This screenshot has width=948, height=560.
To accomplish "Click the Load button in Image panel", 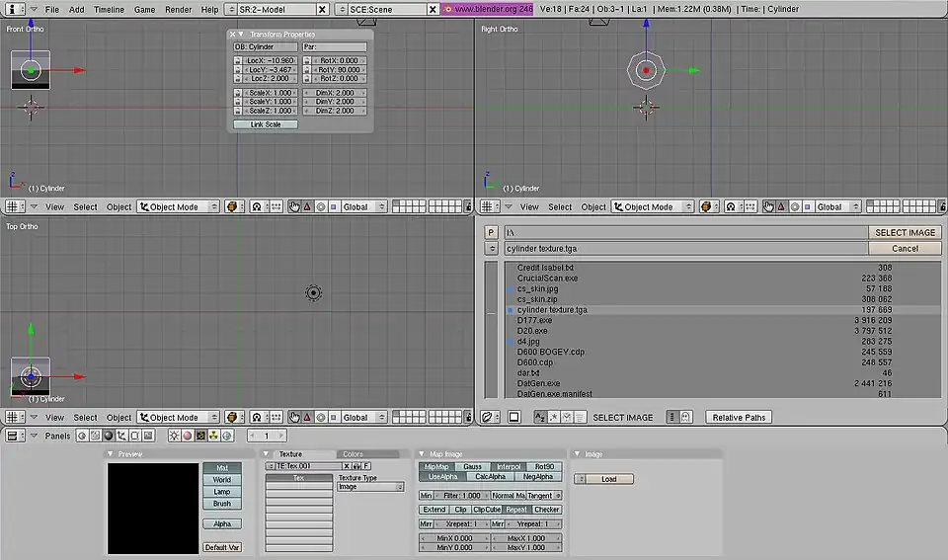I will click(x=608, y=479).
